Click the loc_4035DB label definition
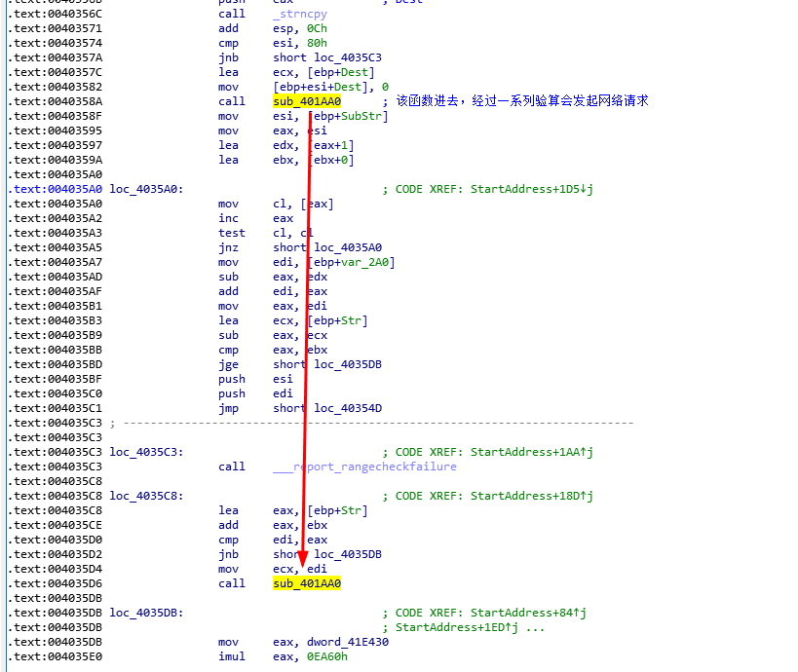 click(146, 613)
